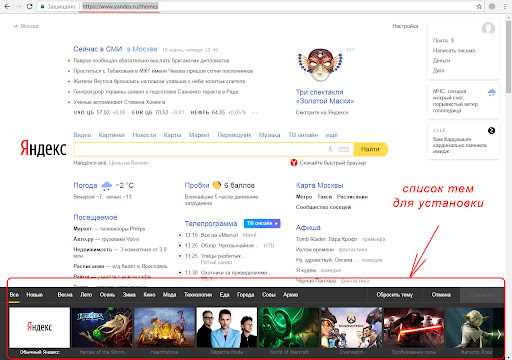Open the Сейчас в СМИ news heading

click(x=98, y=49)
